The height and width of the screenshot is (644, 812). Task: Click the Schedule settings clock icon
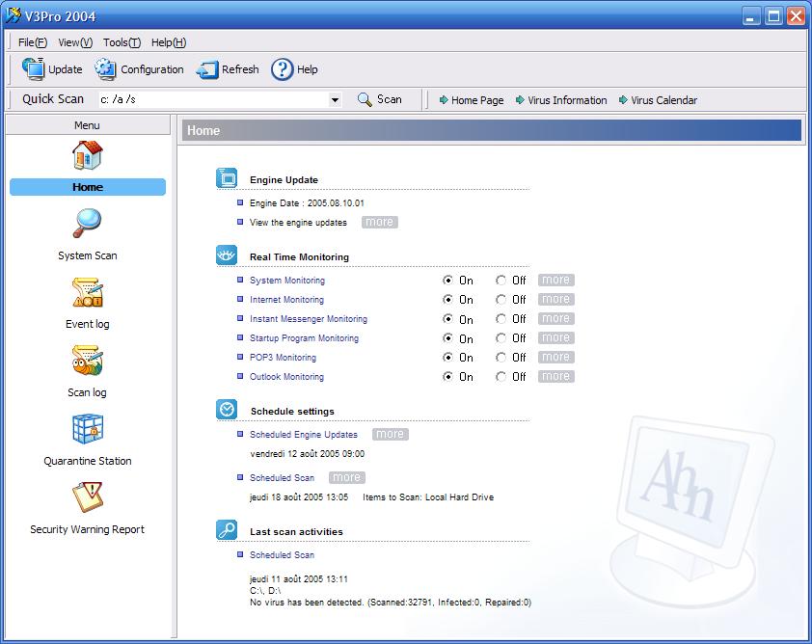click(227, 410)
